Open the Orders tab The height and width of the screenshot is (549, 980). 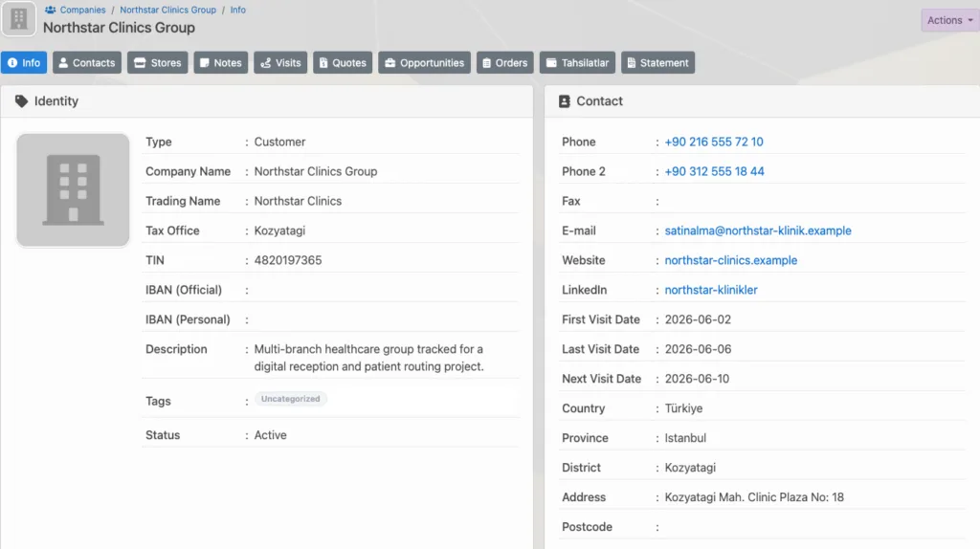coord(505,62)
